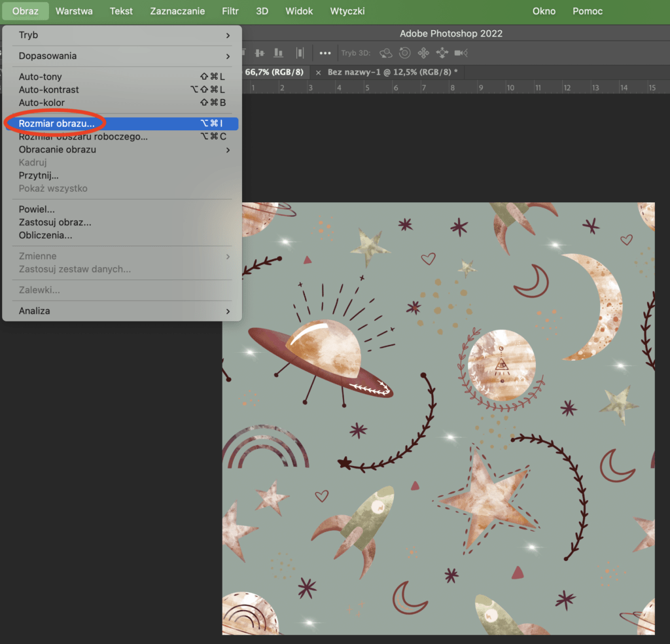Select the 3D pan camera icon
The image size is (670, 644).
(x=423, y=53)
